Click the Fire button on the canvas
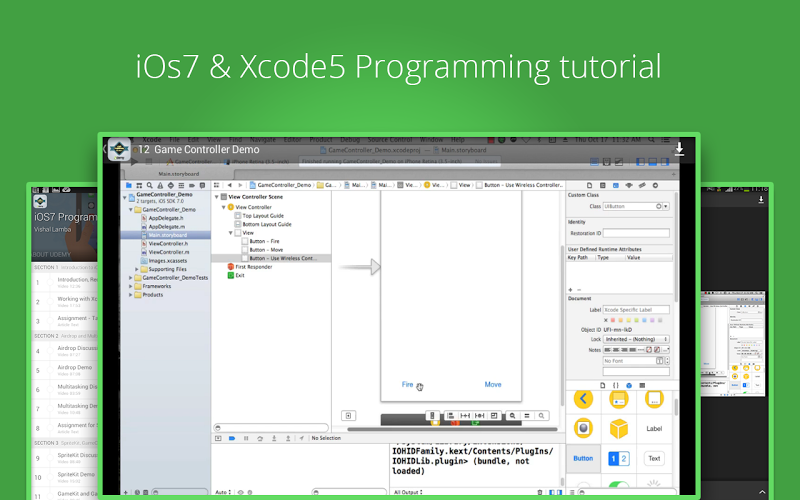The image size is (800, 500). pyautogui.click(x=407, y=385)
